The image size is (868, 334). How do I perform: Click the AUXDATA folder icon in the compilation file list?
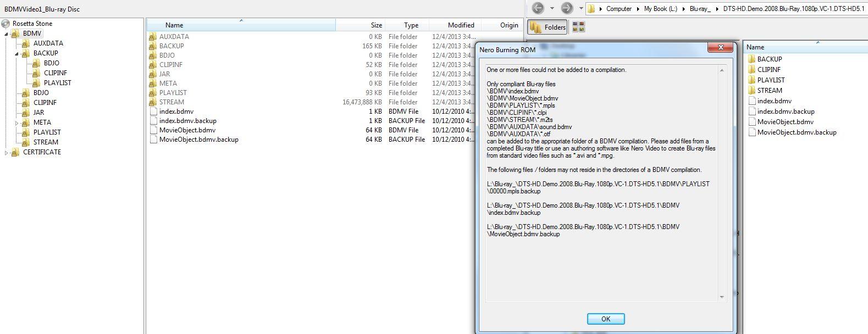click(x=153, y=37)
